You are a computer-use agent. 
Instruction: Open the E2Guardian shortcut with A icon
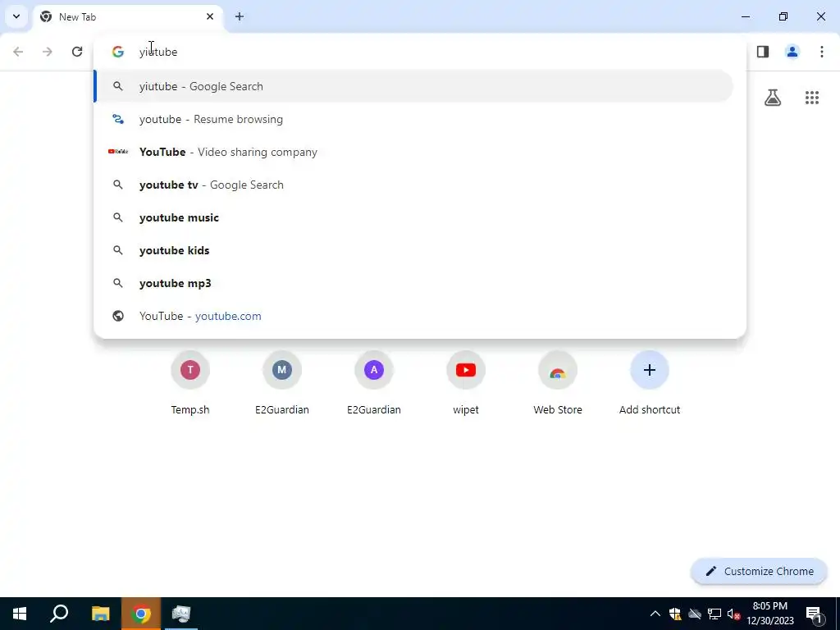click(x=374, y=384)
